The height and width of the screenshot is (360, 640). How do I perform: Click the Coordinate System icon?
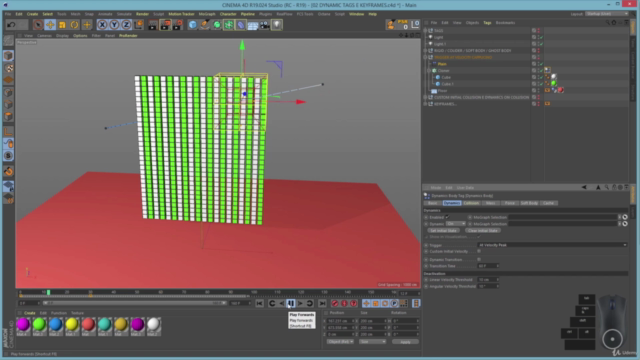[x=138, y=25]
